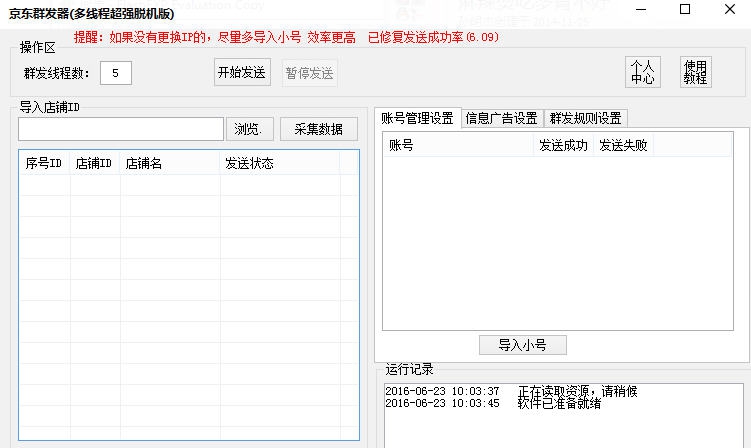Sort by the 店铺ID column header
This screenshot has height=448, width=751.
point(94,163)
